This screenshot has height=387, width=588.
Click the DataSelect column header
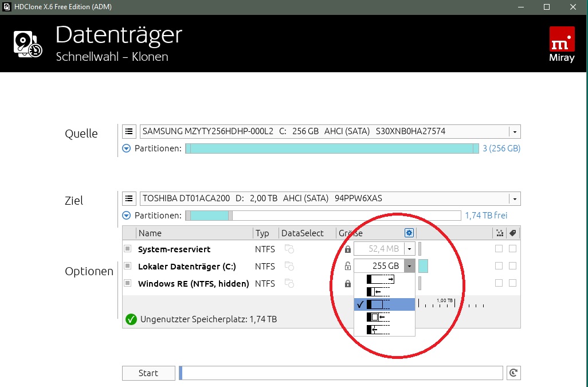click(x=307, y=233)
